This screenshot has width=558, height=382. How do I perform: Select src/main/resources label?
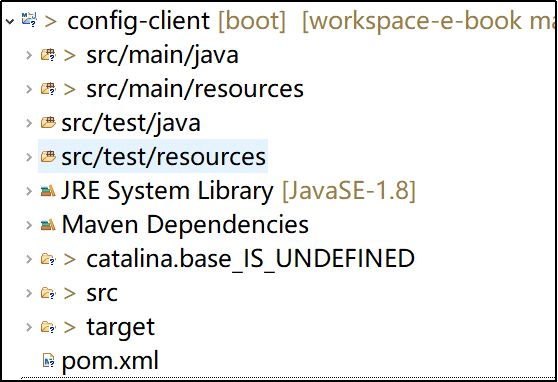click(x=195, y=89)
